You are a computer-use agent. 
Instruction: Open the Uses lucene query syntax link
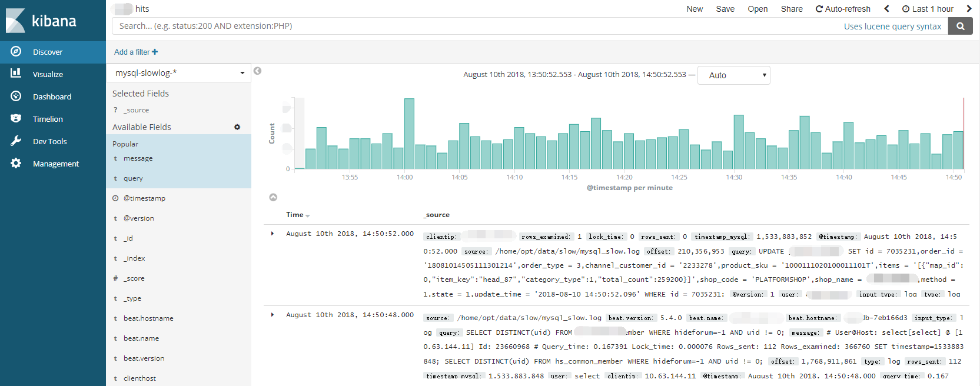click(892, 26)
